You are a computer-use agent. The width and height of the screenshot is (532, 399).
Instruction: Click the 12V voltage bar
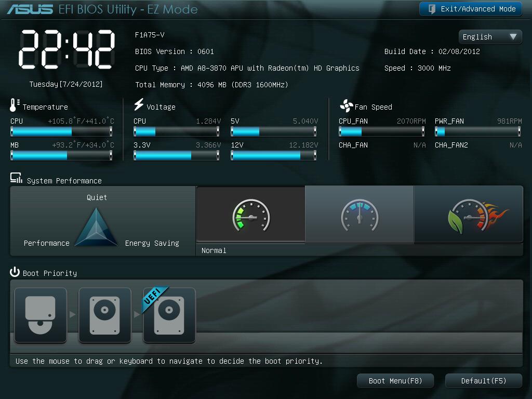tap(273, 155)
